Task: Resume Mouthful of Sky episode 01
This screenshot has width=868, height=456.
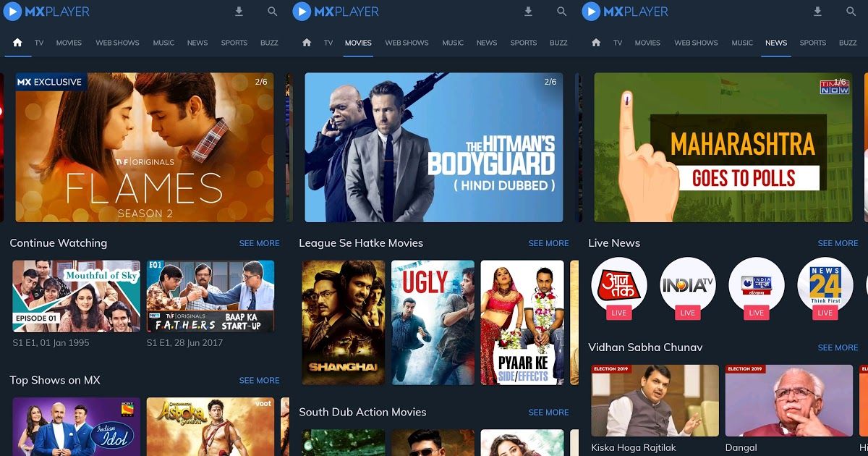Action: point(77,296)
